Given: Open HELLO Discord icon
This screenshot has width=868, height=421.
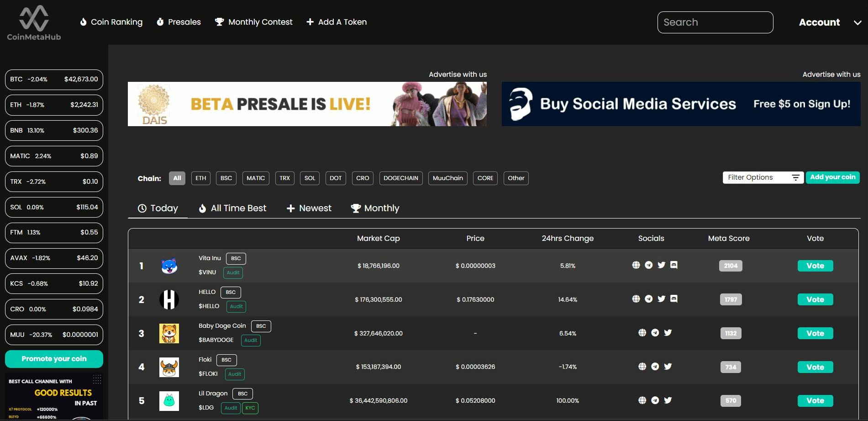Looking at the screenshot, I should (x=673, y=298).
